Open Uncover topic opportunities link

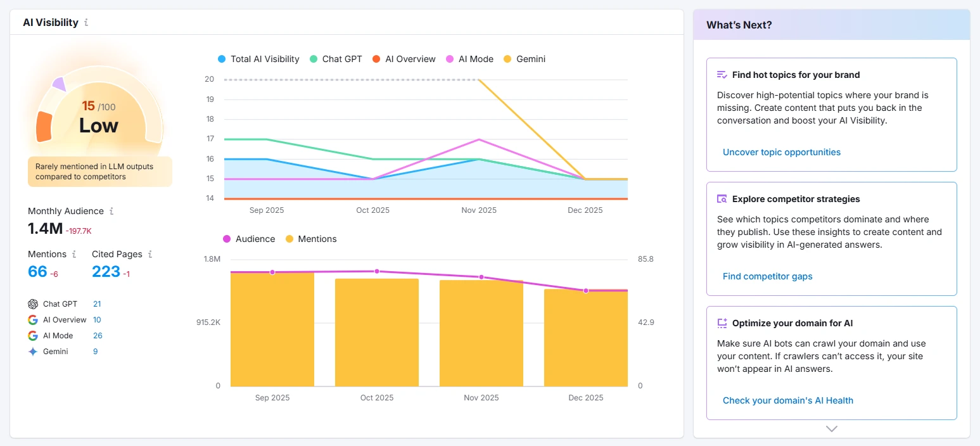click(782, 152)
